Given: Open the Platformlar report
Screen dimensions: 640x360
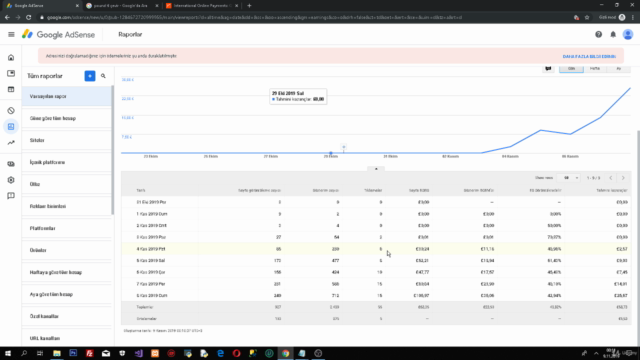Looking at the screenshot, I should coord(67,228).
